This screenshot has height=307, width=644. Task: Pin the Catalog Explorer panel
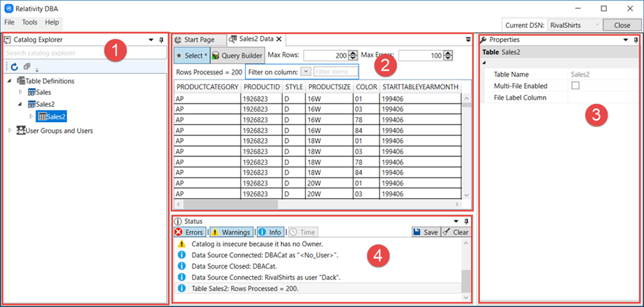coord(162,40)
